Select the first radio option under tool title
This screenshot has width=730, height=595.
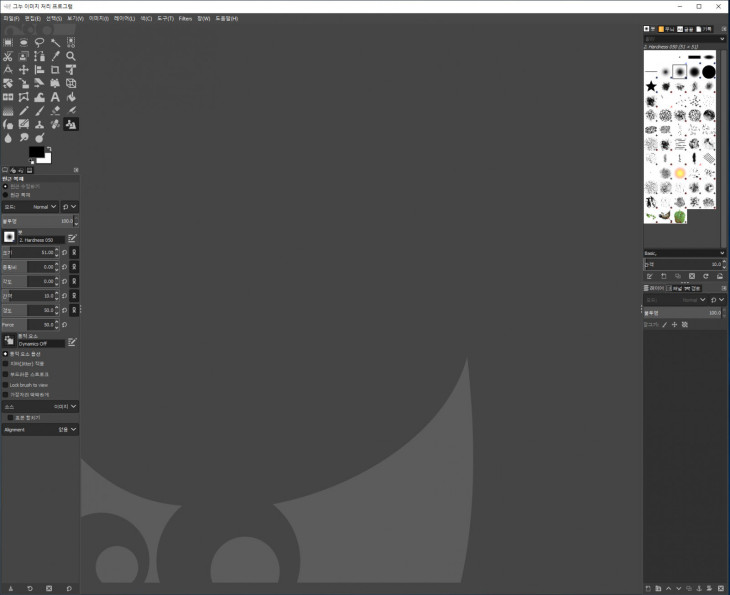click(x=6, y=186)
